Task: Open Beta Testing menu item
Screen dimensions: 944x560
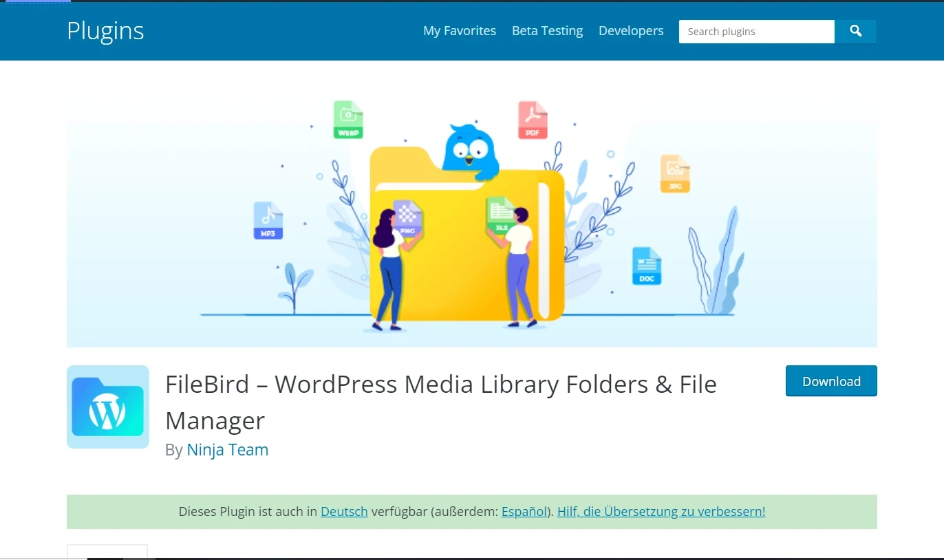Action: tap(547, 31)
